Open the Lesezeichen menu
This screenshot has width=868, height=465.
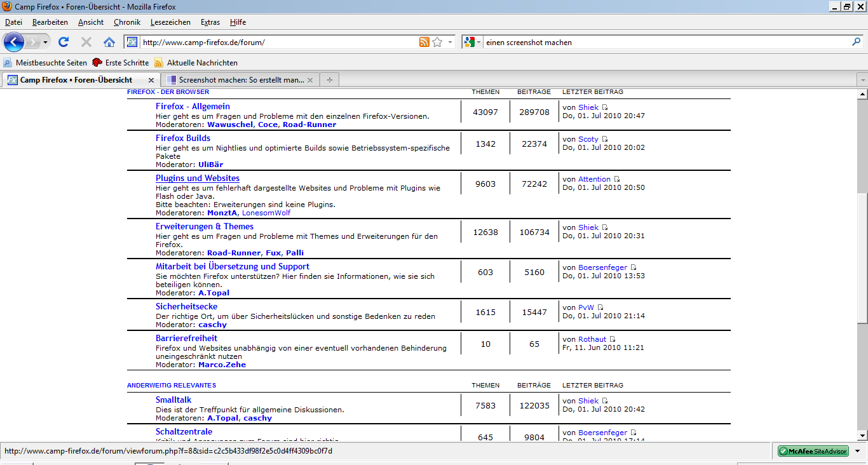pos(170,22)
